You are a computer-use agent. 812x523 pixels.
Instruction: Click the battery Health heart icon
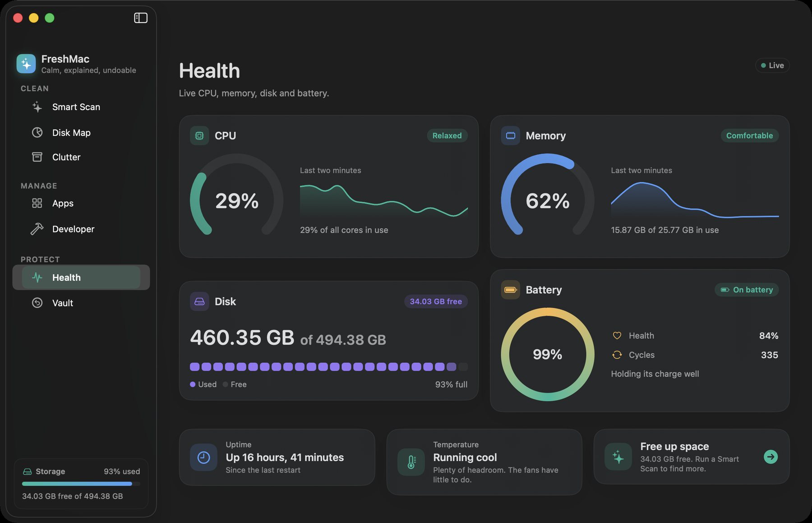pyautogui.click(x=617, y=335)
